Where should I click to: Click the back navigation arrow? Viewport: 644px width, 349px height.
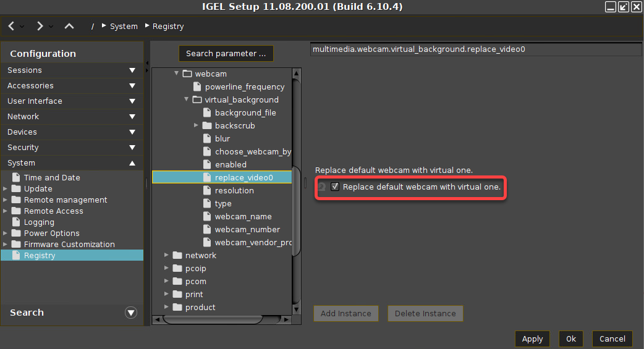click(12, 26)
